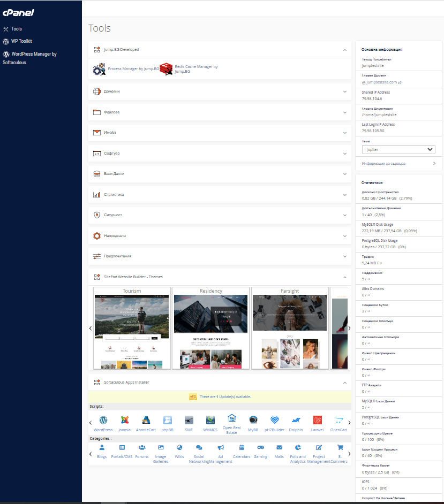Click the Update(s) available notice link

point(225,397)
